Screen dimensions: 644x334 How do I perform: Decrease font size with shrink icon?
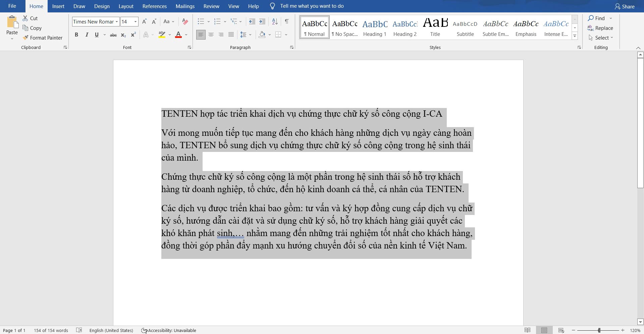pos(154,22)
